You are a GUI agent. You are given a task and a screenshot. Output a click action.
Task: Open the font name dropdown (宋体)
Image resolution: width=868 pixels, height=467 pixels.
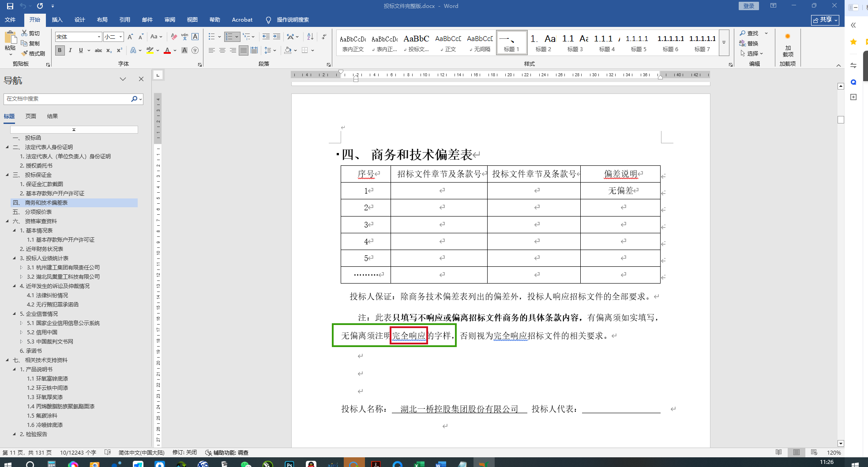click(x=99, y=37)
